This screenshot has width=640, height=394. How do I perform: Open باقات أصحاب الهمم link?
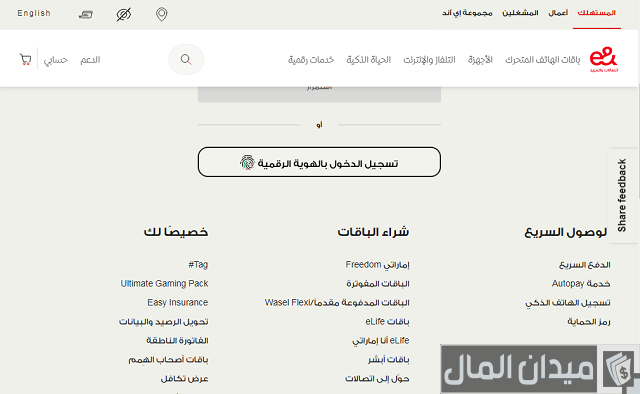pyautogui.click(x=168, y=360)
